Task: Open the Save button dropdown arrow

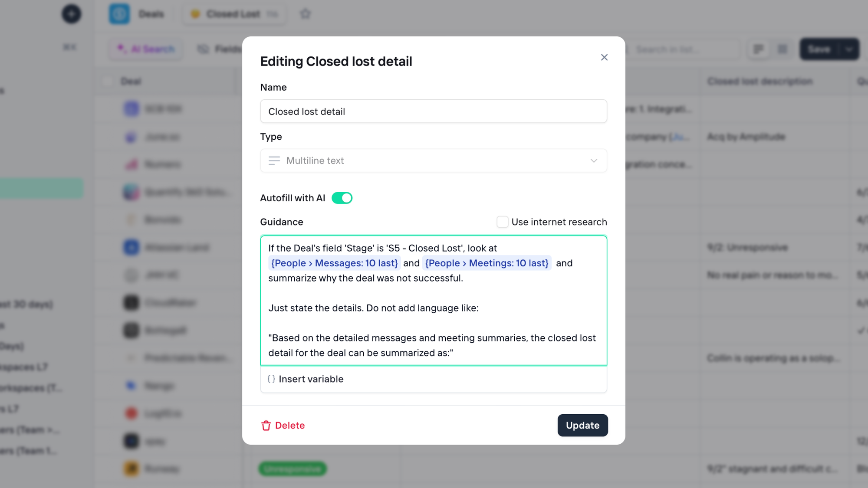Action: click(x=849, y=49)
